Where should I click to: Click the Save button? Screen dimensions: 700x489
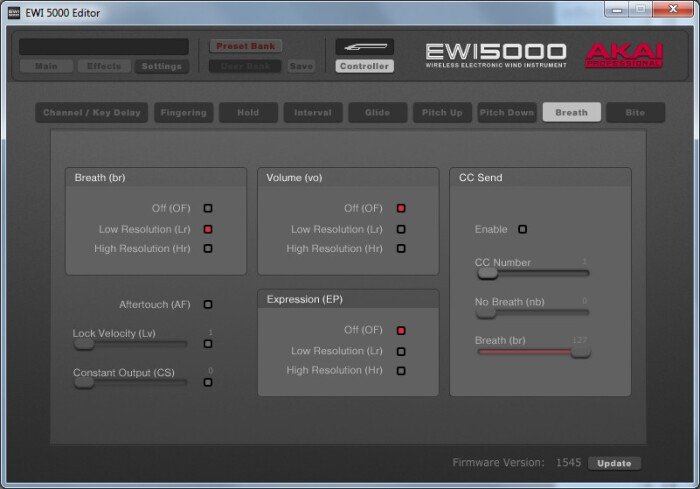coord(301,66)
